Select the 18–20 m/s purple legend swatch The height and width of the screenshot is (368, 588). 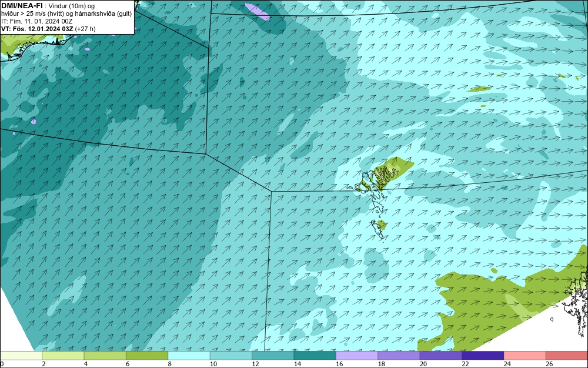(x=399, y=355)
